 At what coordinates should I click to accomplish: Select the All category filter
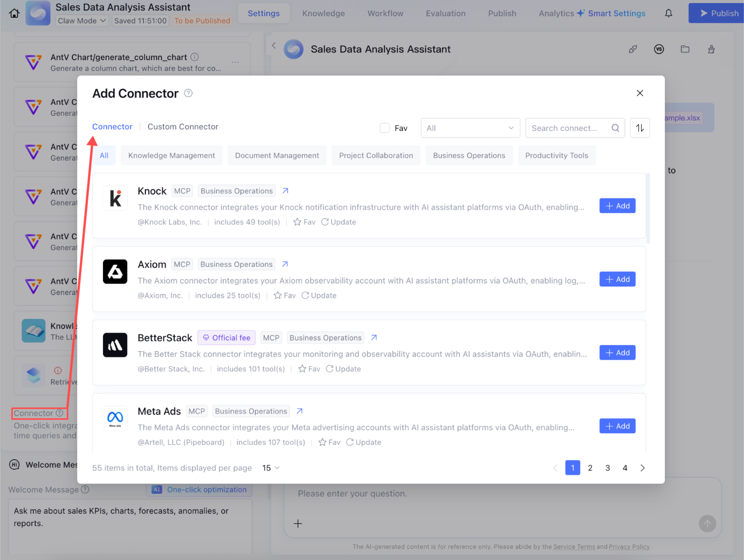point(104,155)
